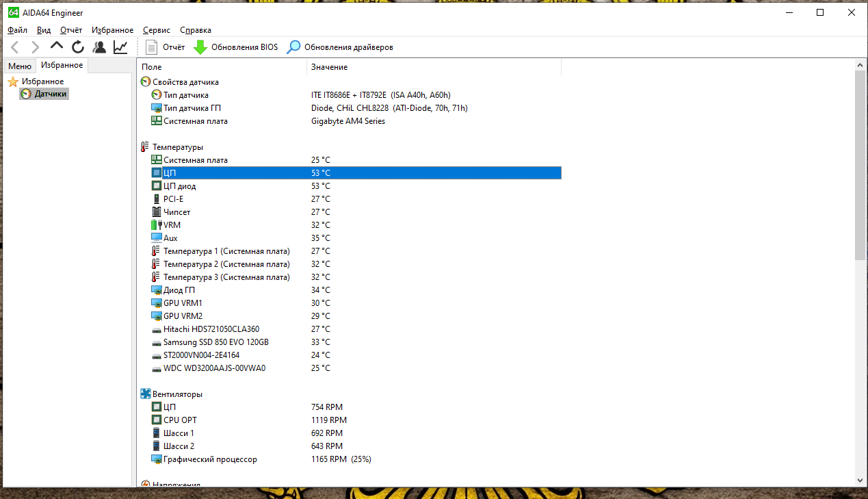Click the Системная плата Gigabyte row icon
Image resolution: width=868 pixels, height=499 pixels.
[157, 121]
